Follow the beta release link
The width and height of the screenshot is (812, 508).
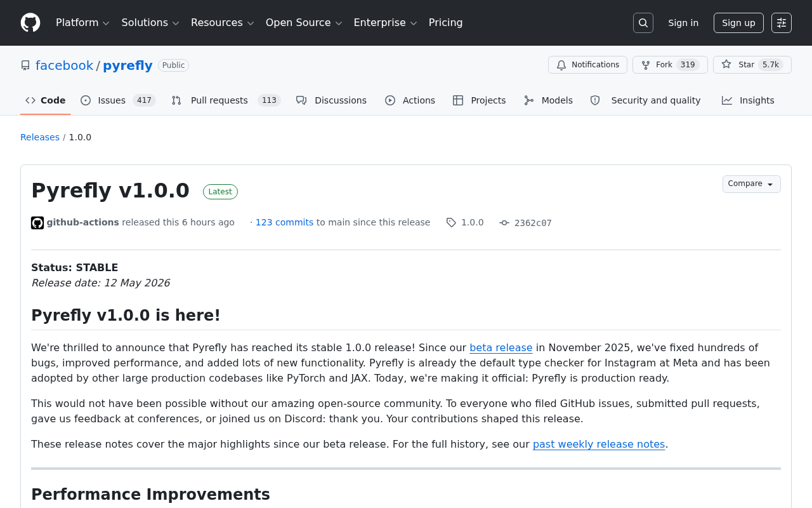pyautogui.click(x=501, y=348)
